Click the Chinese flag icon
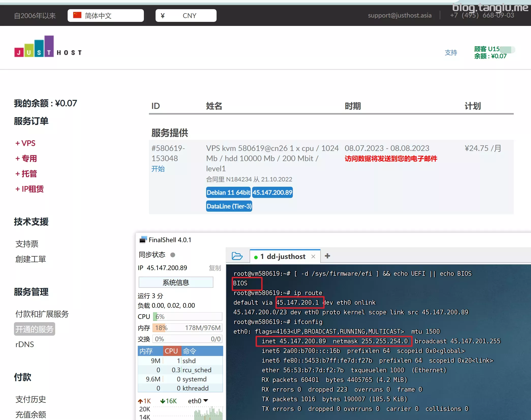Screen dimensions: 531x420 [77, 15]
